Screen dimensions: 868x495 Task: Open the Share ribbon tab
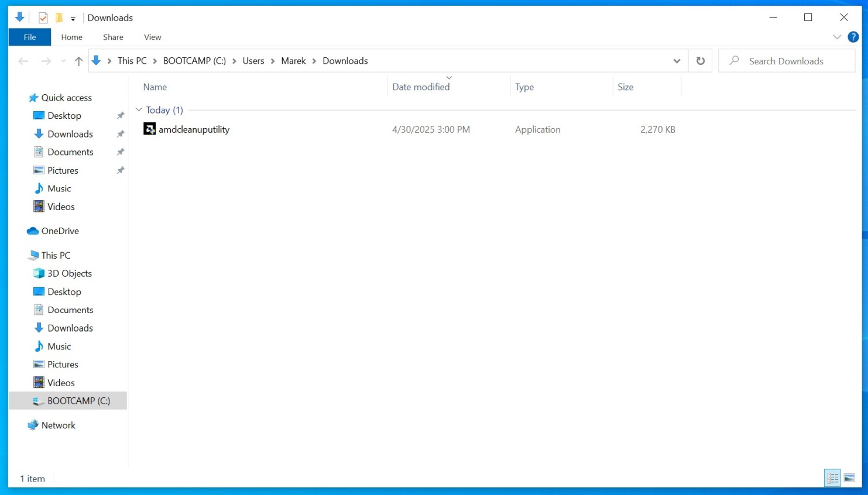tap(113, 37)
